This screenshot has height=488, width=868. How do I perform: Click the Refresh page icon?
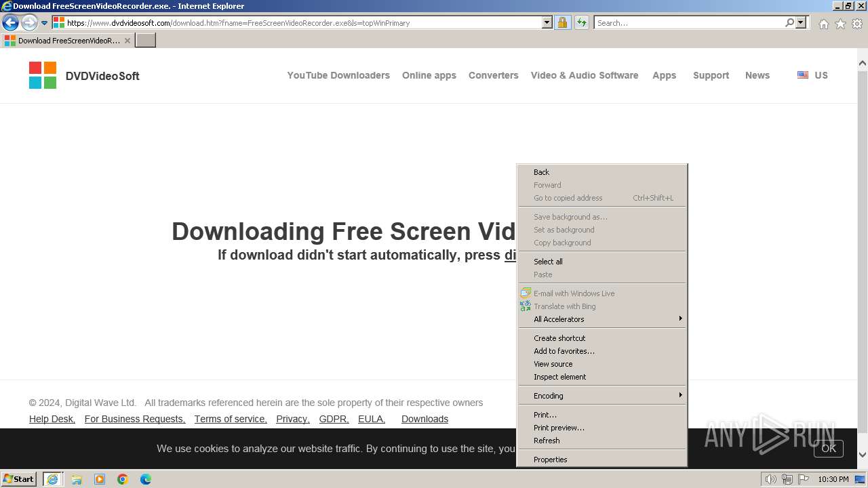581,23
